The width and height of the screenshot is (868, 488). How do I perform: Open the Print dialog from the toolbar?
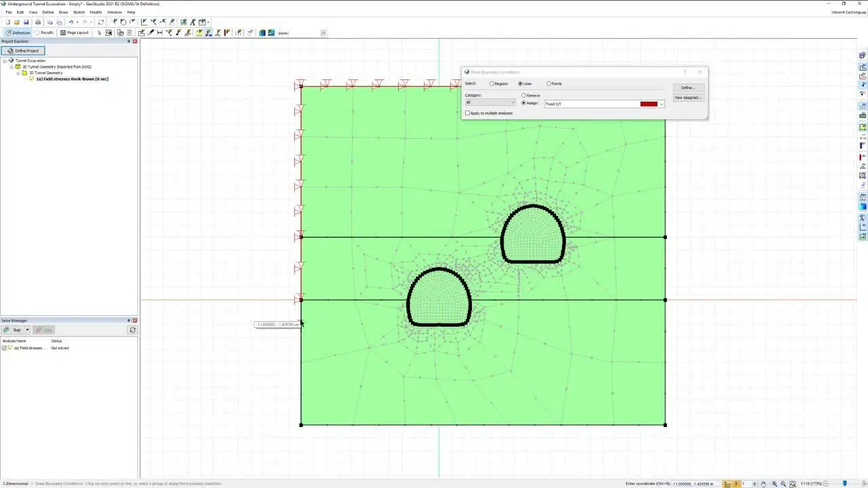[37, 22]
